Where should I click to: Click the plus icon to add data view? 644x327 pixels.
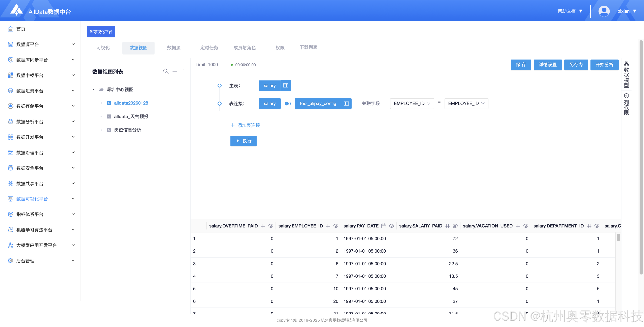click(x=175, y=71)
